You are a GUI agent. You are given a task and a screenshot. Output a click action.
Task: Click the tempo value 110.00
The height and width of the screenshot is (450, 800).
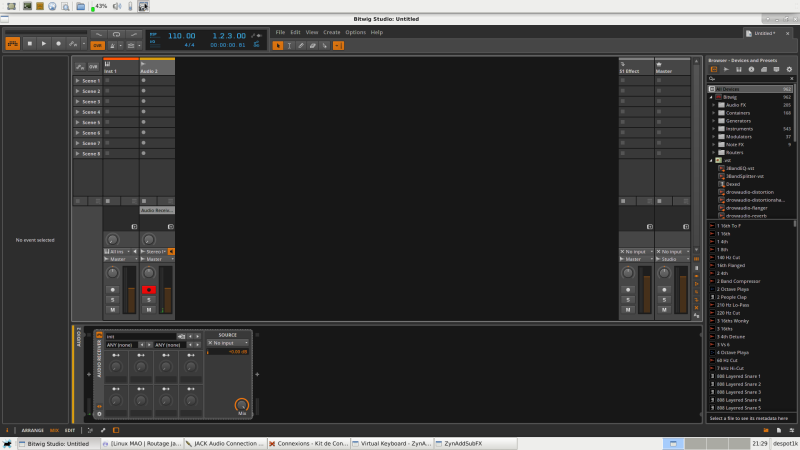[x=182, y=36]
